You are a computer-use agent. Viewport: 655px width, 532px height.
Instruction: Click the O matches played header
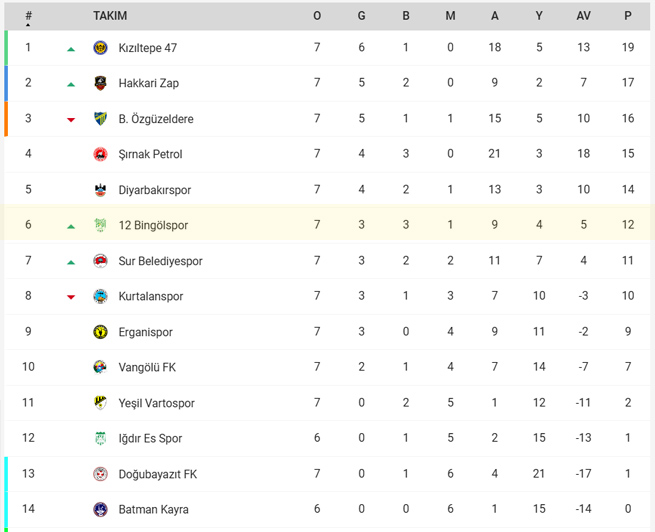pyautogui.click(x=317, y=16)
